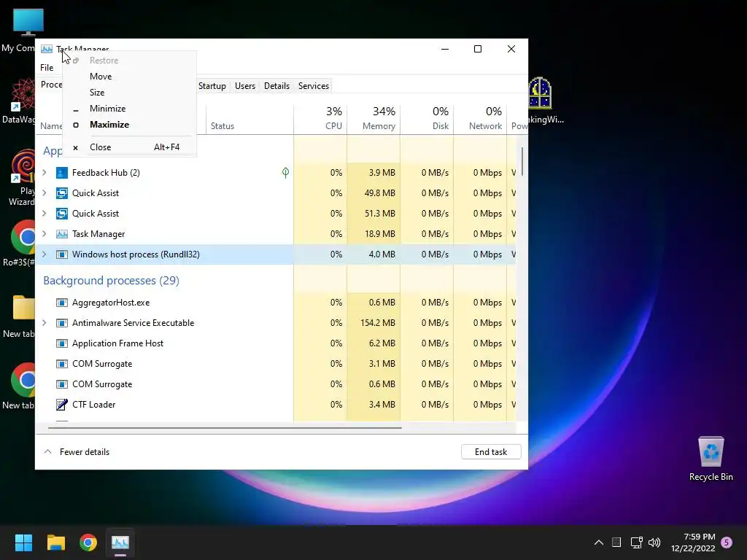Image resolution: width=747 pixels, height=560 pixels.
Task: Click the horizontal scrollbar thumb in the process list
Action: coord(225,427)
